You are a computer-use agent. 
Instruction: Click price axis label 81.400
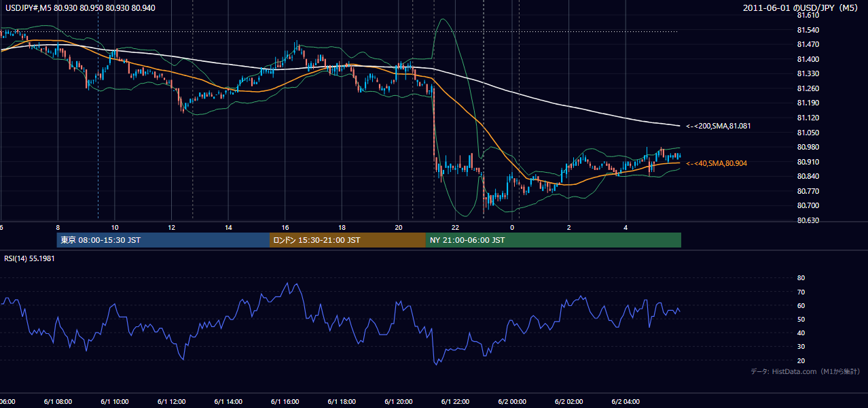pyautogui.click(x=808, y=59)
